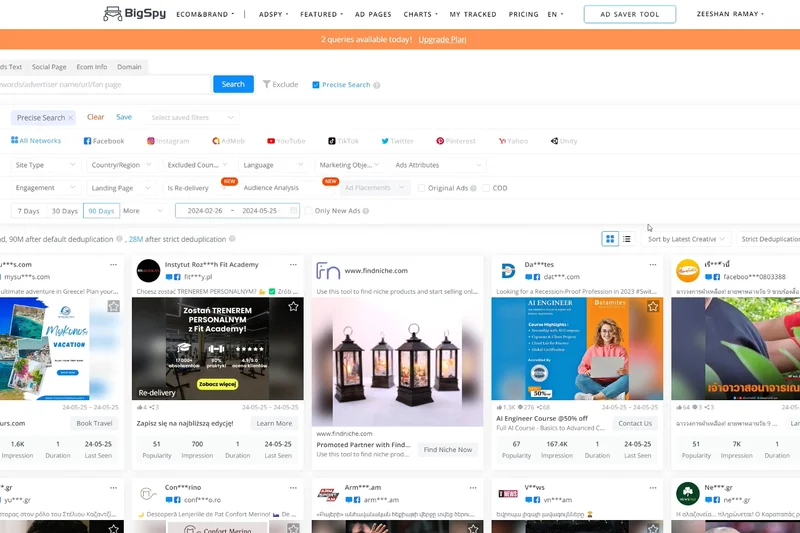
Task: Select the Facebook network filter
Action: pyautogui.click(x=103, y=141)
